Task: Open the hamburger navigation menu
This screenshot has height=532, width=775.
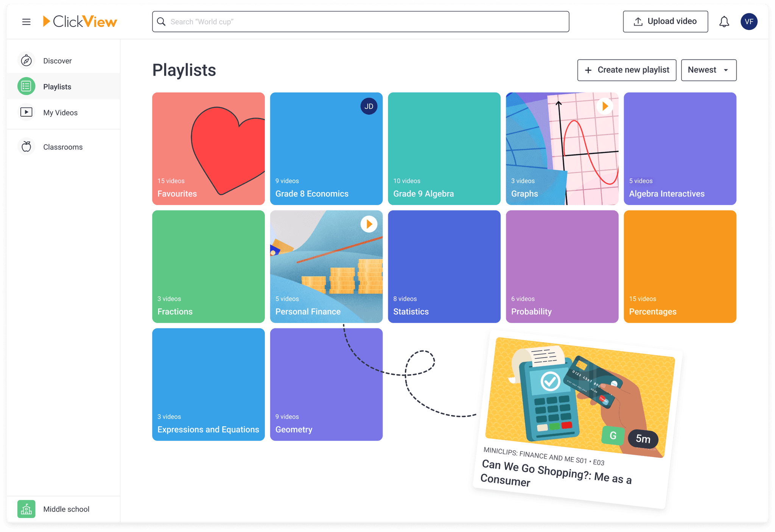Action: 26,22
